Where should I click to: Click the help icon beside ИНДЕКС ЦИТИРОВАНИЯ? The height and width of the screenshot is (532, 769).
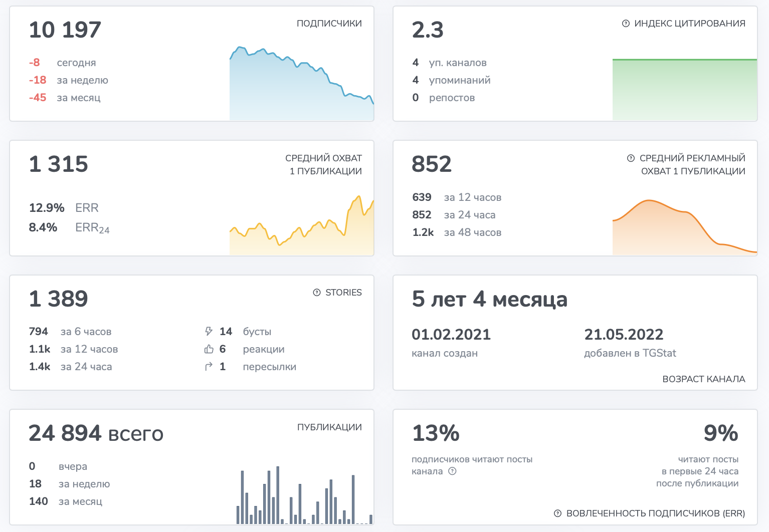point(626,24)
